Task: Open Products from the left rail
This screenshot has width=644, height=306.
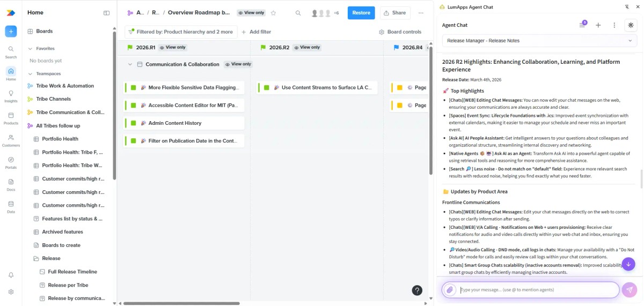Action: [x=11, y=118]
